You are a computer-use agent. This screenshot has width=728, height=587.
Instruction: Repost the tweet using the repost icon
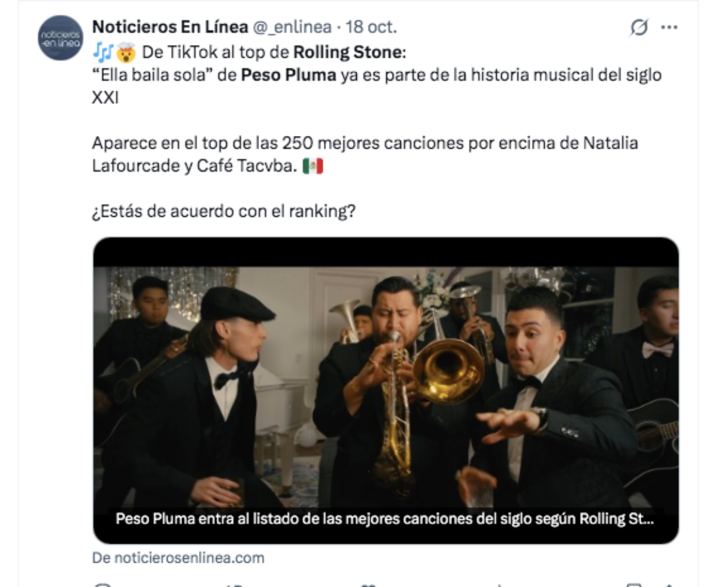click(234, 585)
